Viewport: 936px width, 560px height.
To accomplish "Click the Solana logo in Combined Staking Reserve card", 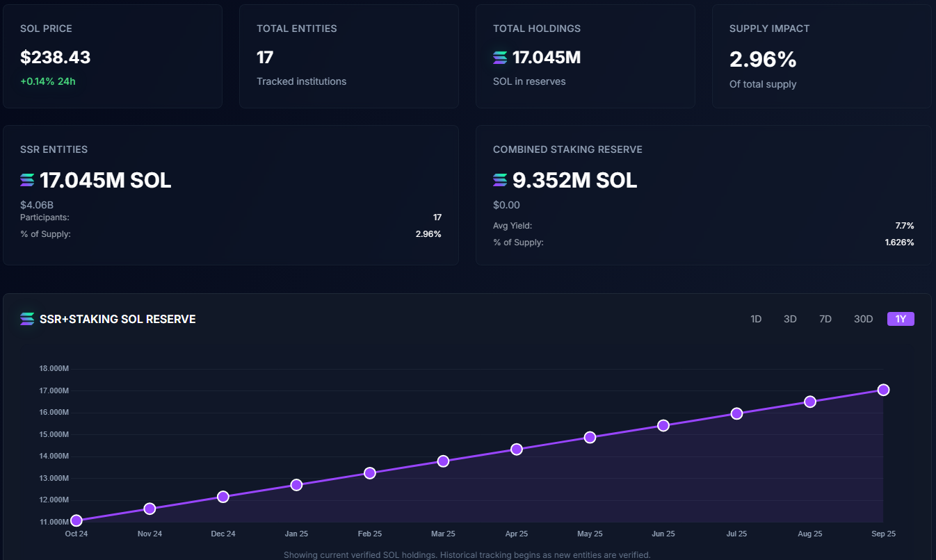I will click(x=499, y=180).
